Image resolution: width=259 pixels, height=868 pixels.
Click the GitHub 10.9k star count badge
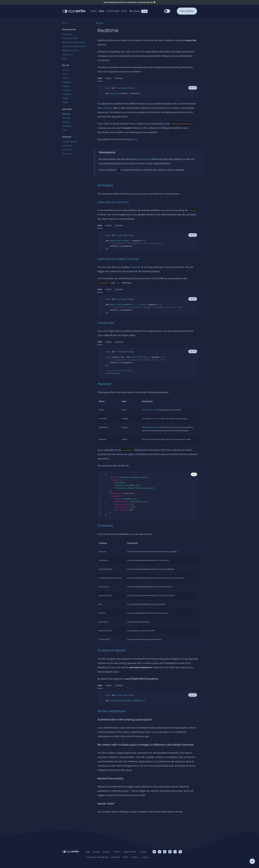pos(144,11)
